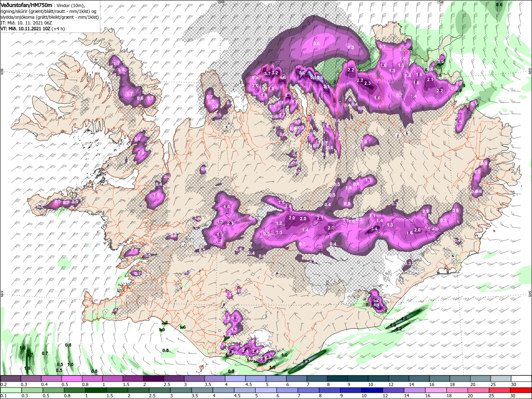Image resolution: width=532 pixels, height=399 pixels.
Task: Click the '5.0' snowfall value on the map
Action: [302, 73]
